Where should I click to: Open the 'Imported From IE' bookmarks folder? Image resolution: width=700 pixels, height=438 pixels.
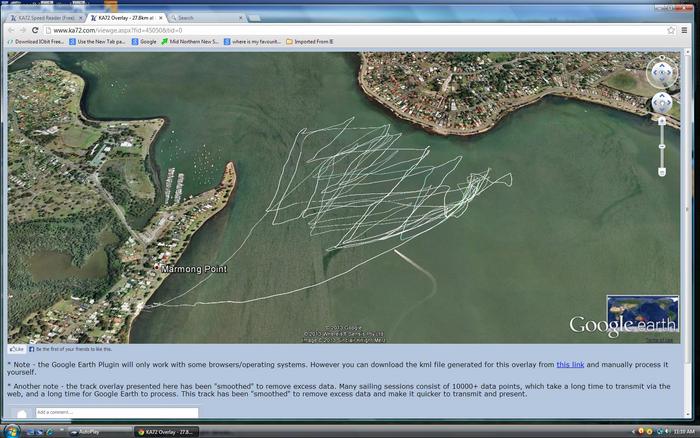point(313,42)
